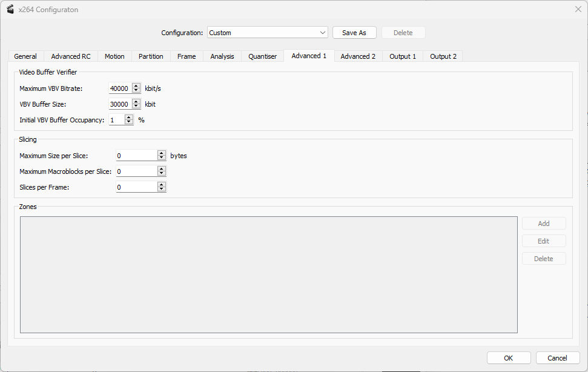Image resolution: width=588 pixels, height=372 pixels.
Task: Switch to the Quantiser tab
Action: point(262,56)
